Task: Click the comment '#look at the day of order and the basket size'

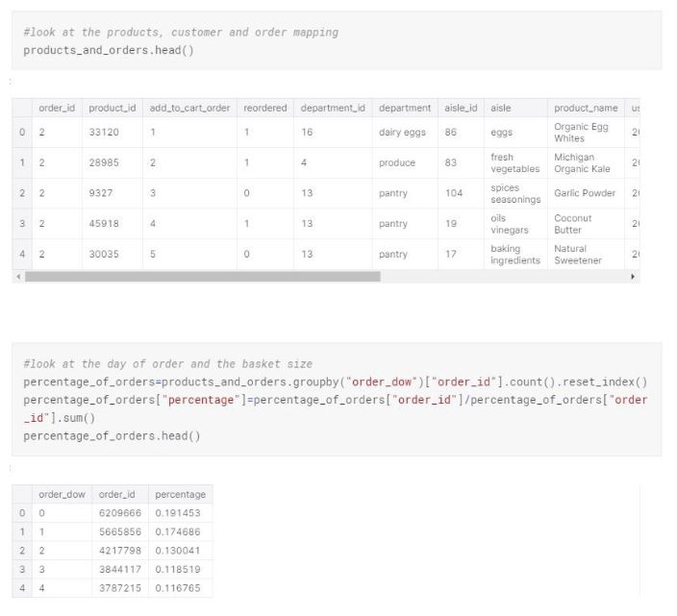Action: (x=168, y=363)
